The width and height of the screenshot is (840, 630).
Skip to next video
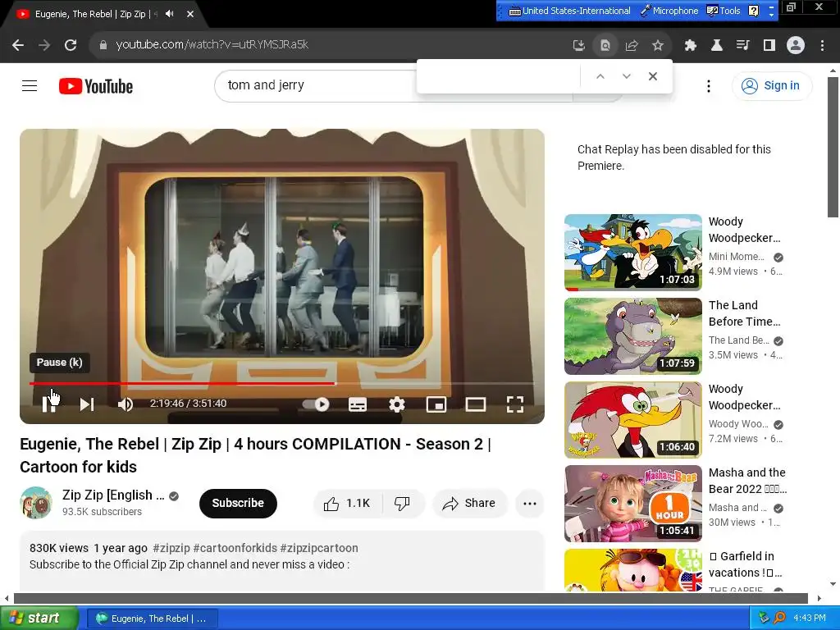(x=87, y=404)
